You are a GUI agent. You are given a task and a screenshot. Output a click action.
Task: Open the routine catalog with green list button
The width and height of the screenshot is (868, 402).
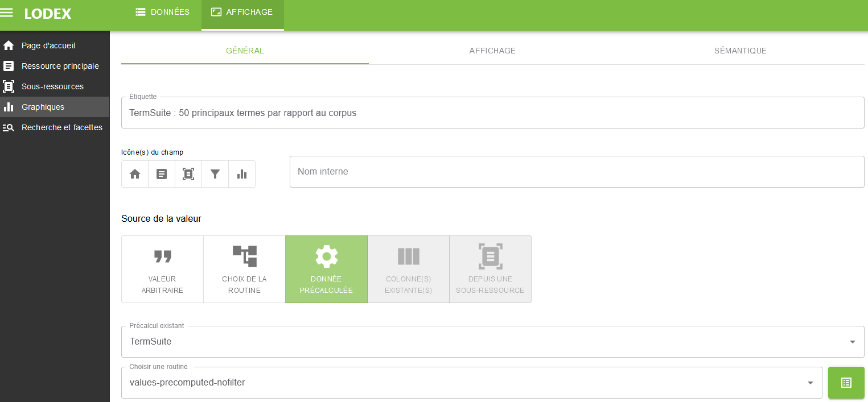coord(846,383)
